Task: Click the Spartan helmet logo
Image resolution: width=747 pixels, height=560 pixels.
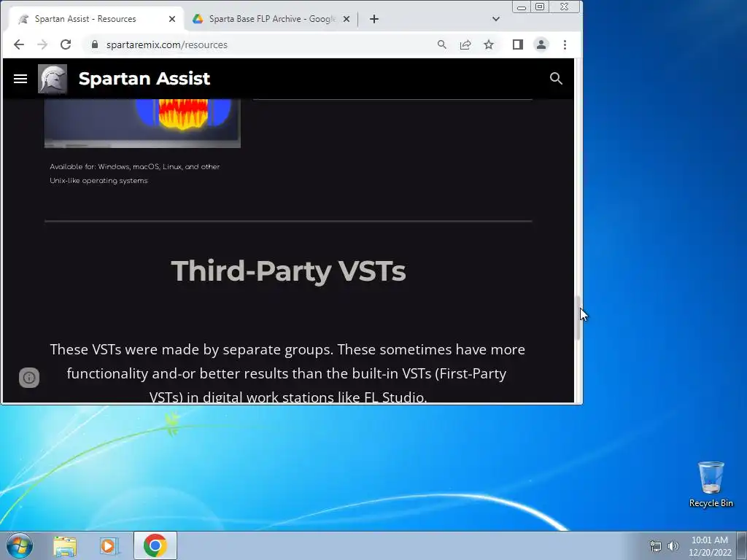Action: pyautogui.click(x=53, y=79)
